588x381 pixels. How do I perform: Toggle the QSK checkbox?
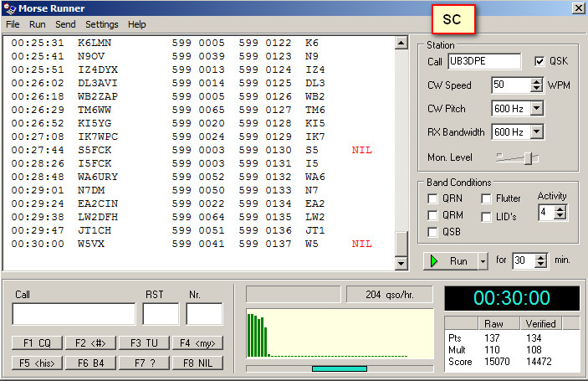[x=540, y=61]
